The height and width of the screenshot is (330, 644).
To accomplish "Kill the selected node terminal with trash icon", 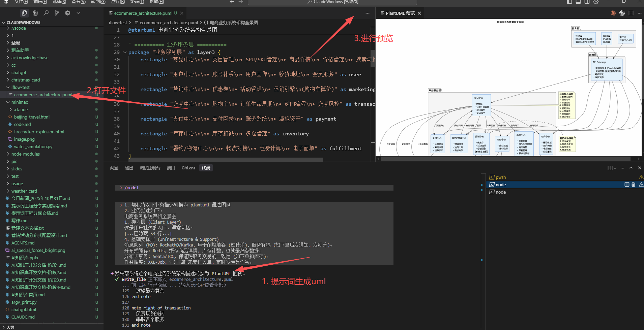I will click(633, 185).
